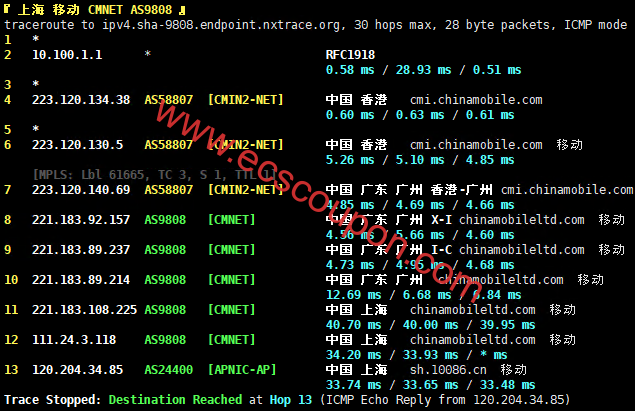
Task: Click IP address 223.120.130.5
Action: pyautogui.click(x=77, y=145)
